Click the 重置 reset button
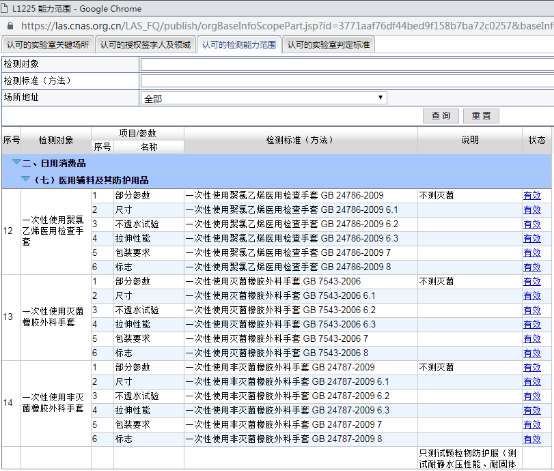The height and width of the screenshot is (471, 554). [x=481, y=116]
